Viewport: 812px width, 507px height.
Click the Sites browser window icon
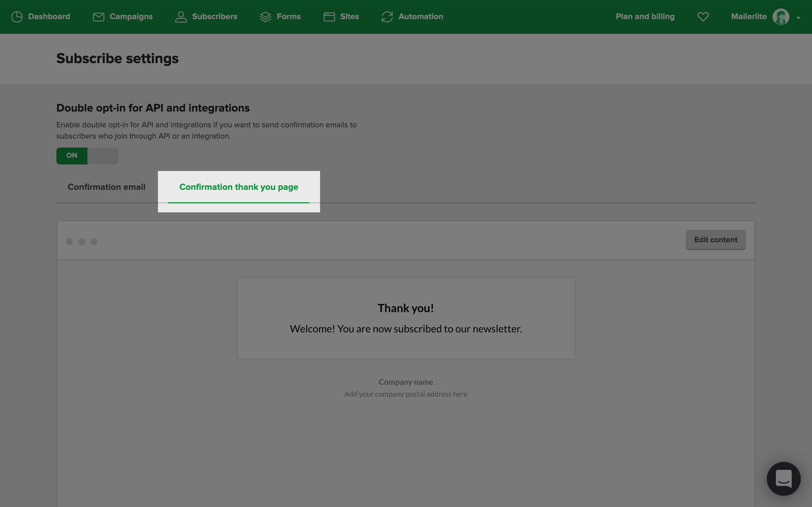[329, 17]
